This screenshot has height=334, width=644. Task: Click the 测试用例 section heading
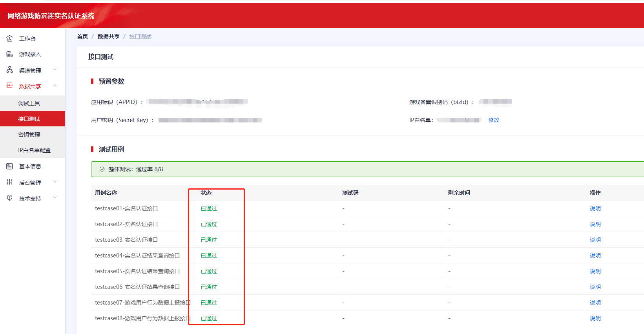tap(111, 149)
